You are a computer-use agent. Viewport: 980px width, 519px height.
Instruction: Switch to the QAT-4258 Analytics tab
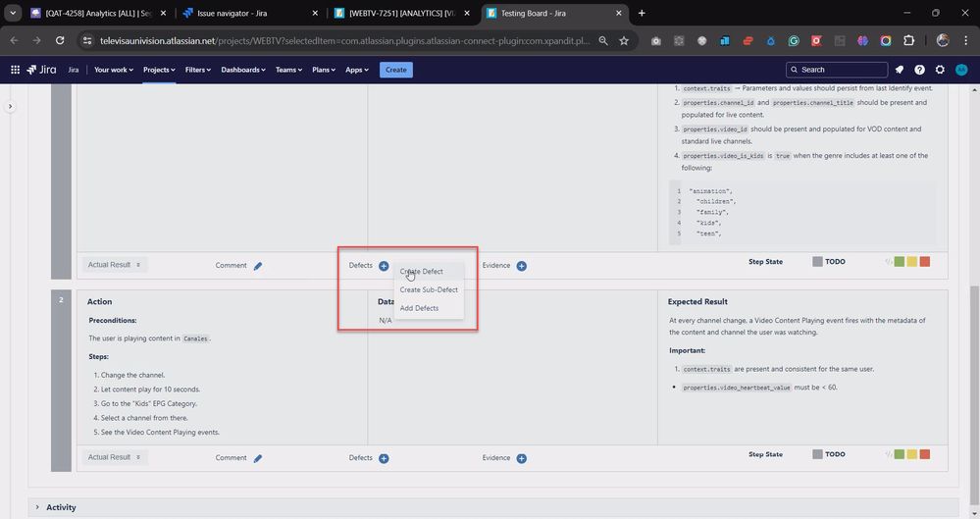click(x=98, y=13)
